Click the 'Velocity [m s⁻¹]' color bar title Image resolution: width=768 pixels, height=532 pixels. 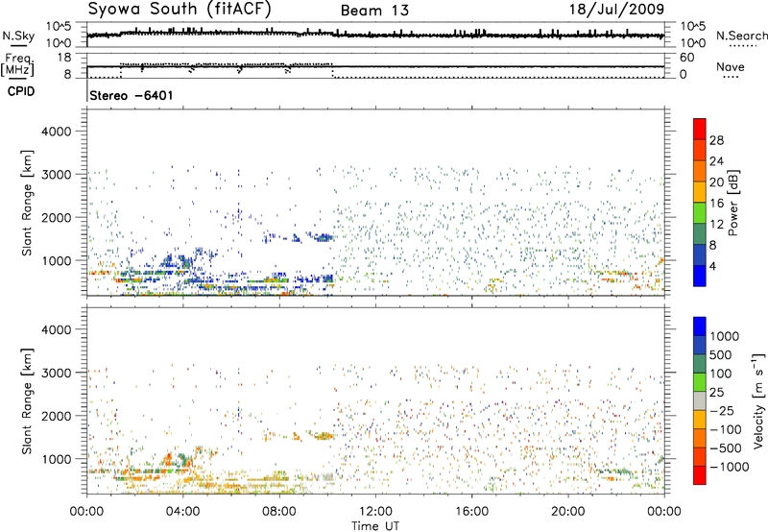pyautogui.click(x=758, y=401)
